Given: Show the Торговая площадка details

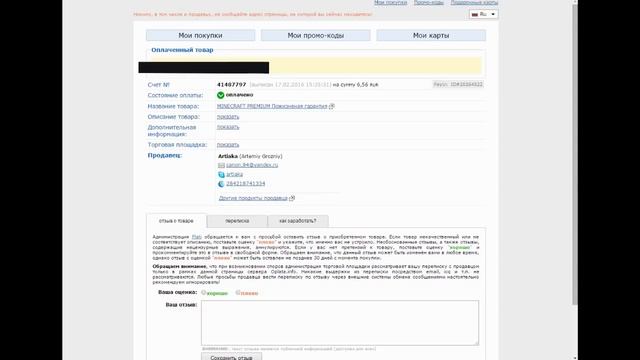Looking at the screenshot, I should [228, 145].
